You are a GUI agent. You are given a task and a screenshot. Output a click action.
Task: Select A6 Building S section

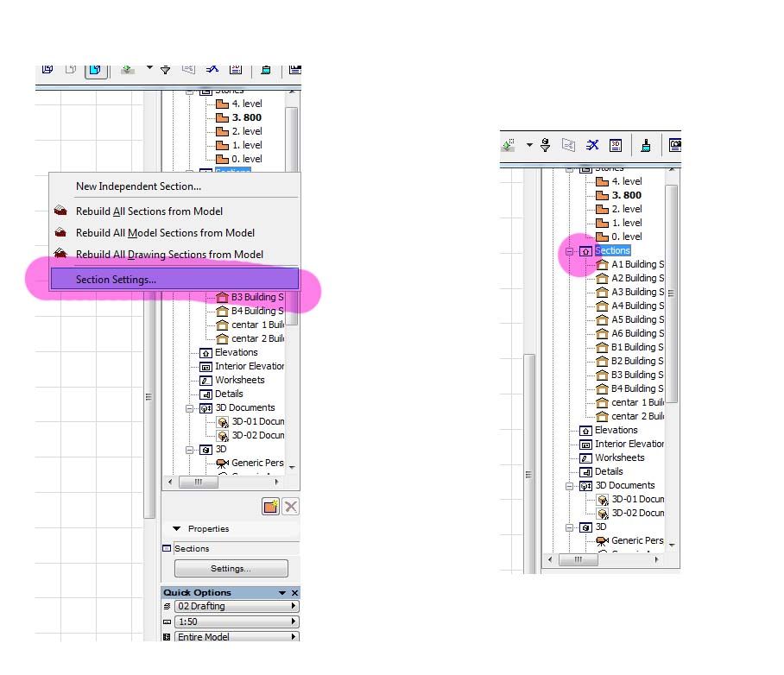(x=637, y=333)
